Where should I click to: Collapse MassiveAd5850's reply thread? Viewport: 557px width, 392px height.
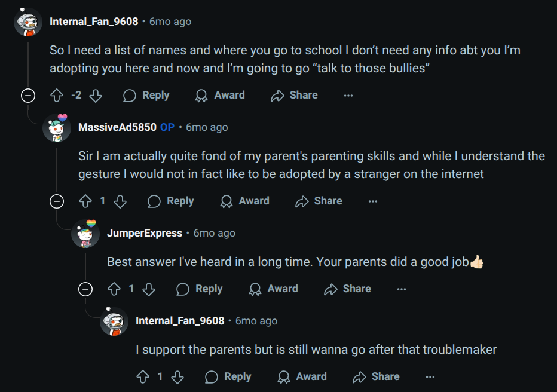(57, 201)
